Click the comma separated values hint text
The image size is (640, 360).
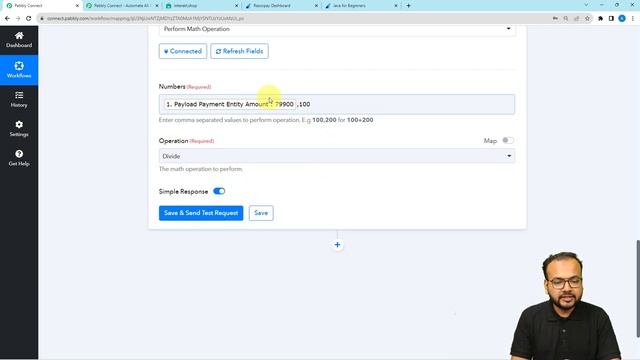tap(266, 120)
